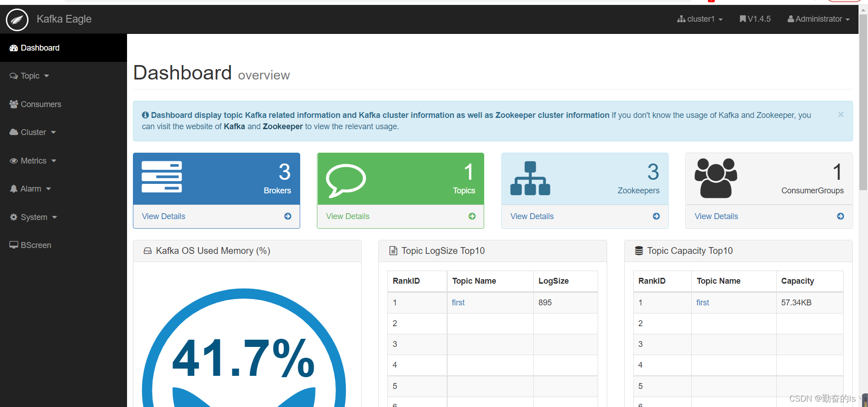The width and height of the screenshot is (868, 407).
Task: Click the Administrator user icon
Action: (x=791, y=19)
